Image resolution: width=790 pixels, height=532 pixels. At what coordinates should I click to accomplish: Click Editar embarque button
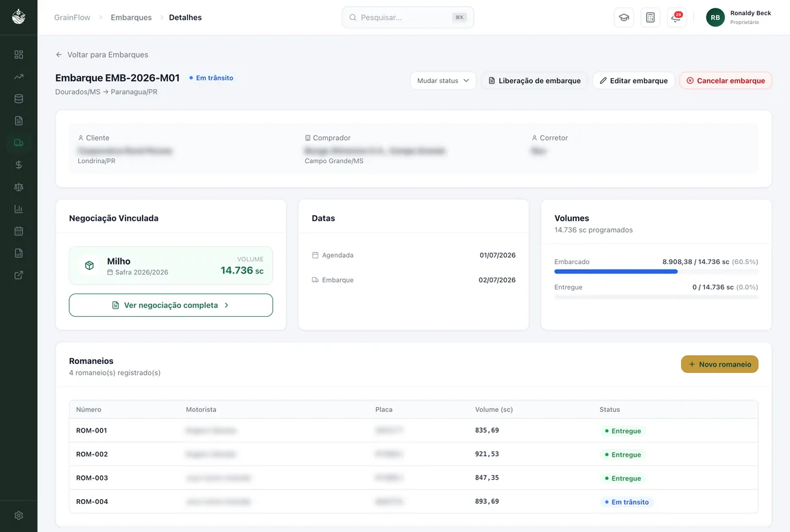tap(634, 81)
